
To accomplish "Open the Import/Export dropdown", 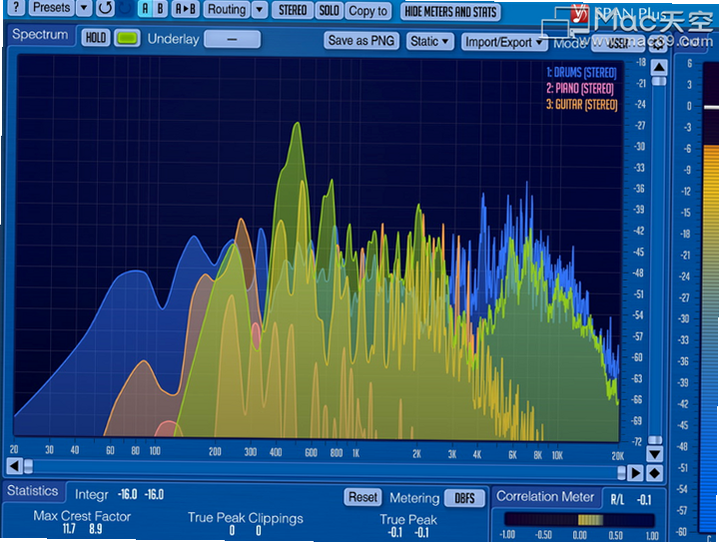I will (x=503, y=42).
